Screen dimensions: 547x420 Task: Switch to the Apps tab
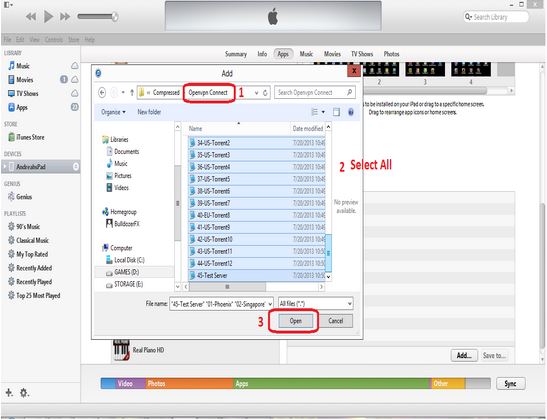[283, 54]
